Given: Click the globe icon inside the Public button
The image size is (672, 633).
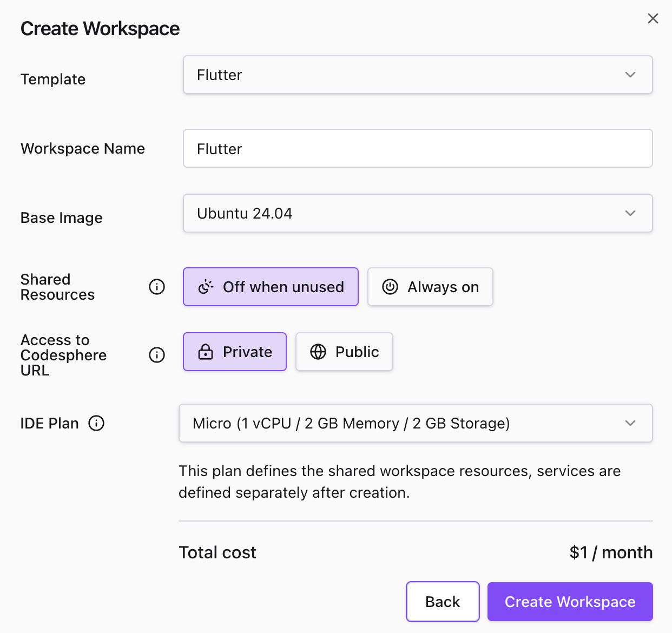Looking at the screenshot, I should pyautogui.click(x=318, y=352).
